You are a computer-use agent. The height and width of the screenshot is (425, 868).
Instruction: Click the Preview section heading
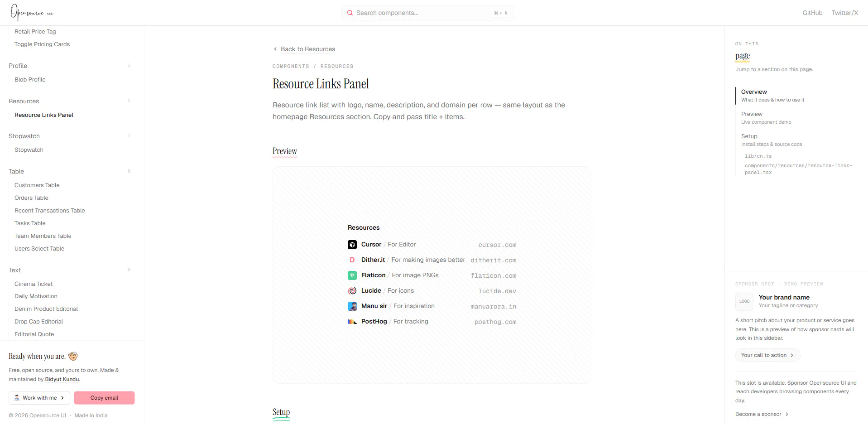tap(285, 151)
